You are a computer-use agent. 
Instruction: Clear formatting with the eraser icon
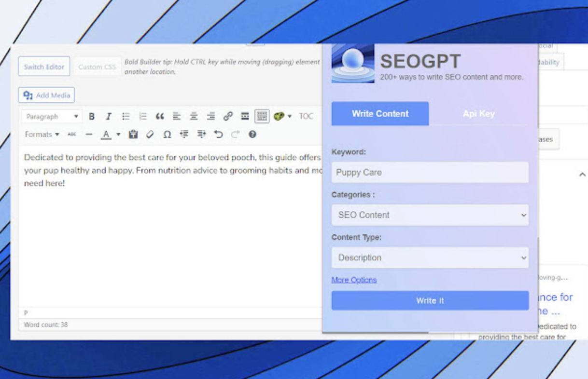click(x=150, y=135)
